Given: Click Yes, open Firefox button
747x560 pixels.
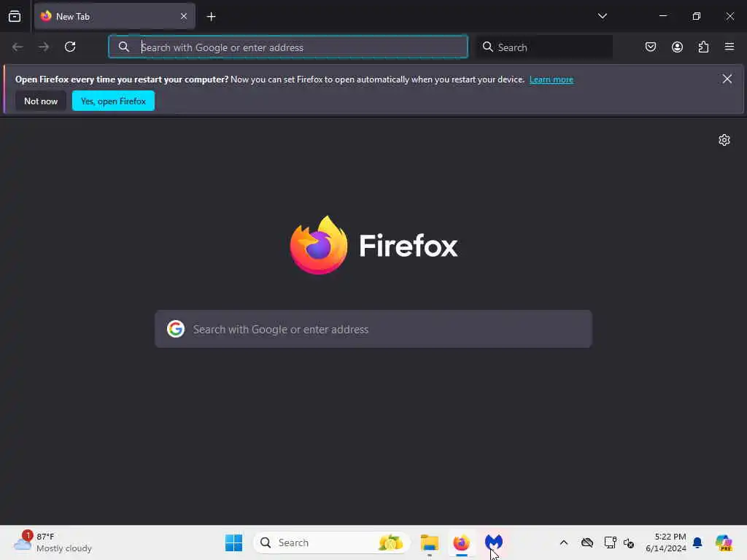Looking at the screenshot, I should [x=113, y=101].
